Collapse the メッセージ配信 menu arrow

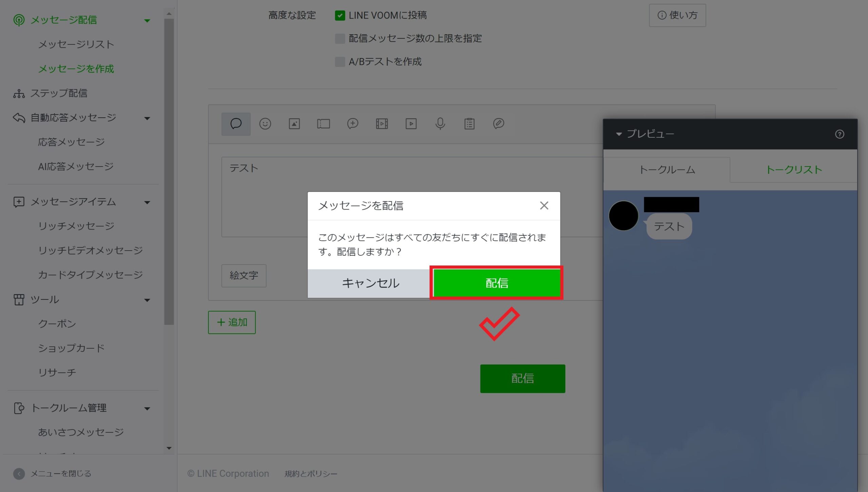coord(147,21)
